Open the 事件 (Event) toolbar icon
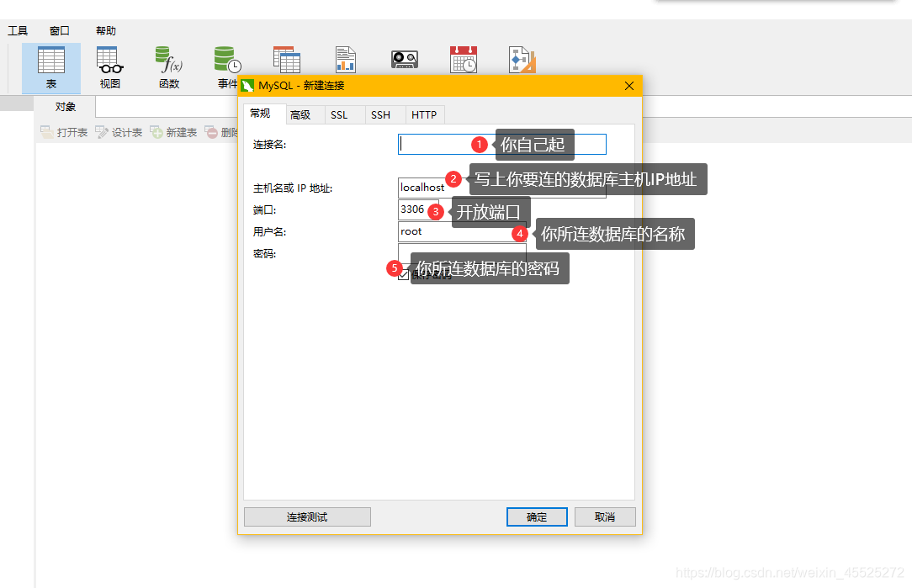Screen dimensions: 912x588 point(227,68)
